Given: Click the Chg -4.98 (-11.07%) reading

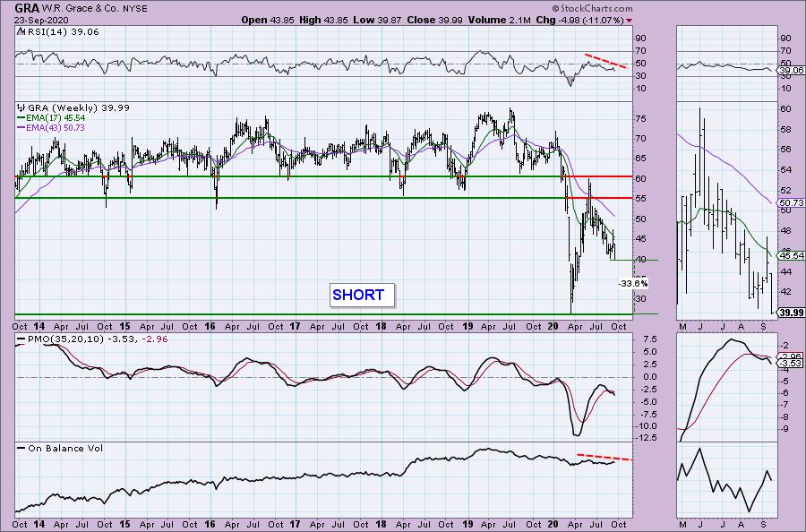Looking at the screenshot, I should [579, 20].
